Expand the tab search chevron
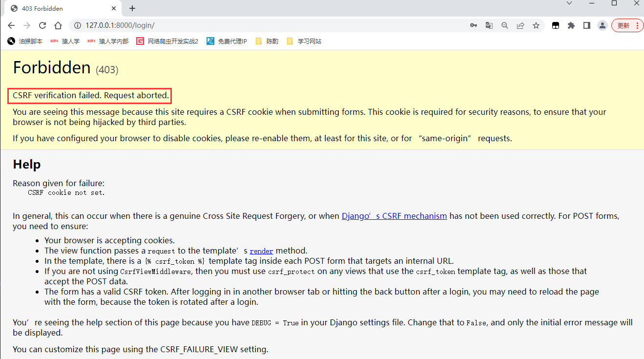Screen dimensions: 644x359 coord(569,3)
